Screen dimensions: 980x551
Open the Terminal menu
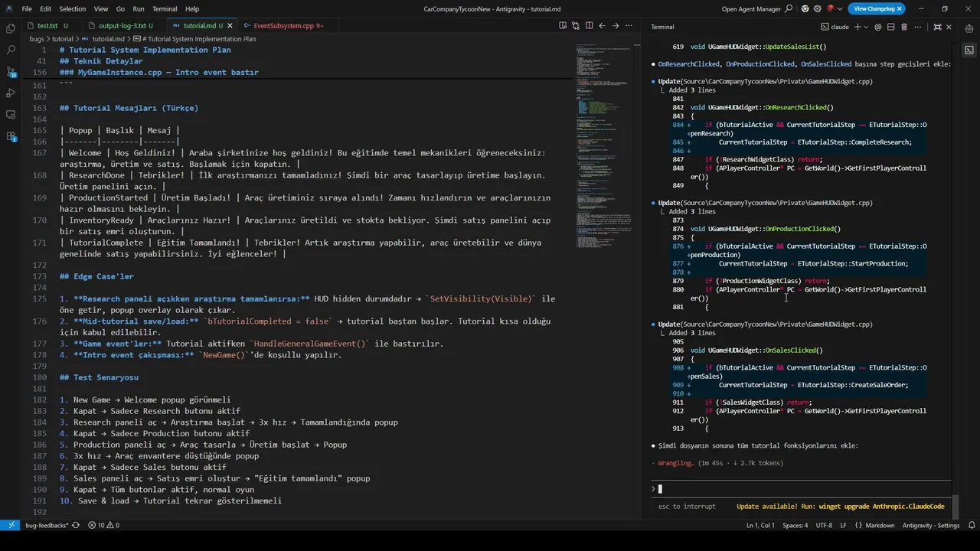(165, 8)
